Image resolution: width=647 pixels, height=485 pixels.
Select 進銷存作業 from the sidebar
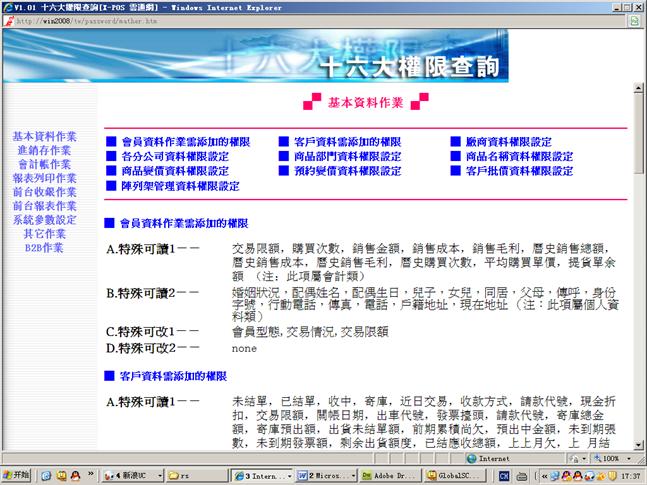44,150
